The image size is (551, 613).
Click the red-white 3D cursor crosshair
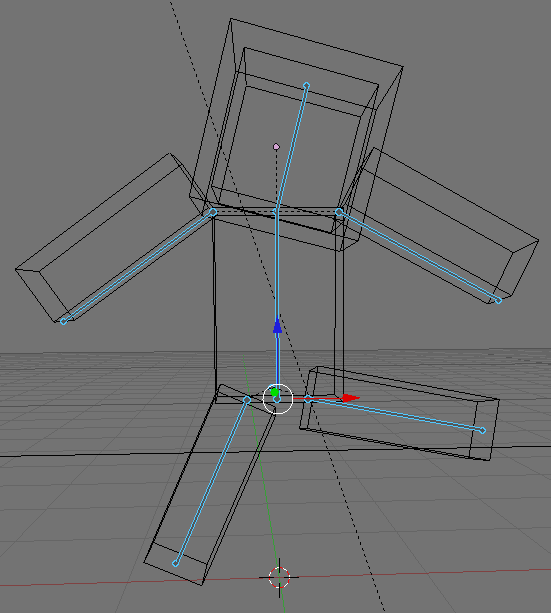279,577
